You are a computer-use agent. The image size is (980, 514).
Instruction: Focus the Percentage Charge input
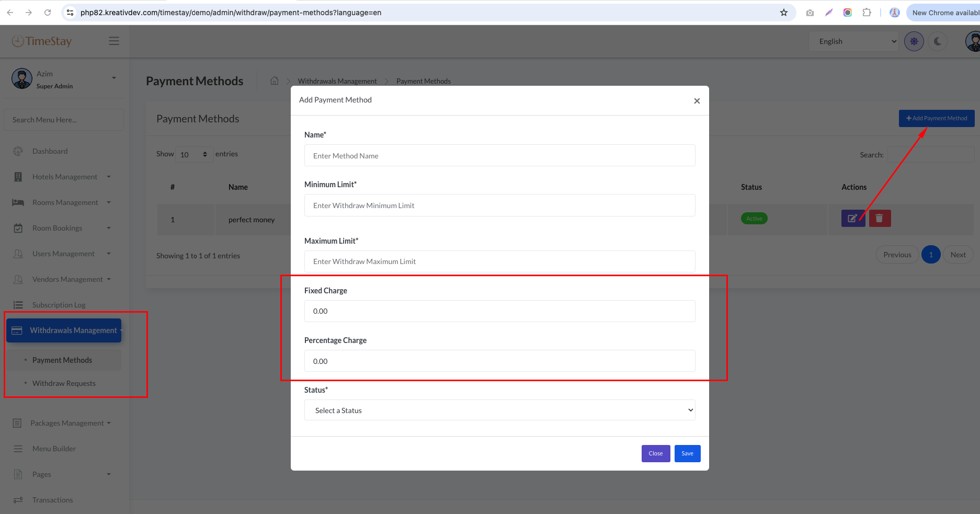(500, 361)
